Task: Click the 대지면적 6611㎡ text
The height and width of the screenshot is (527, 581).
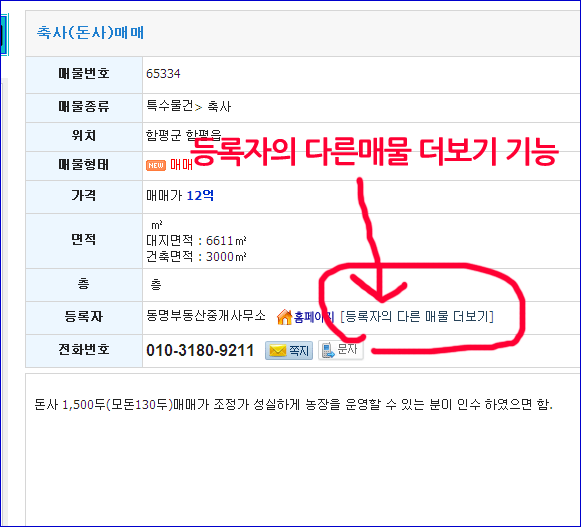Action: coord(196,241)
